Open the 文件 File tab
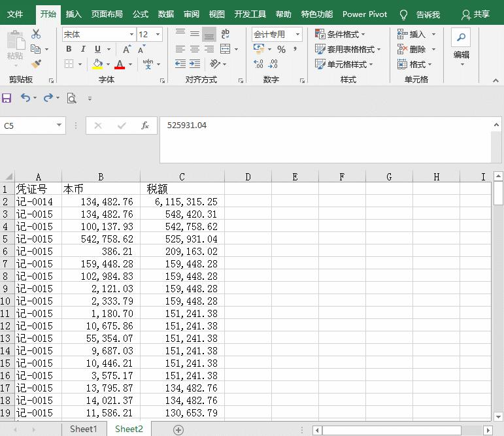The image size is (504, 436). tap(15, 14)
